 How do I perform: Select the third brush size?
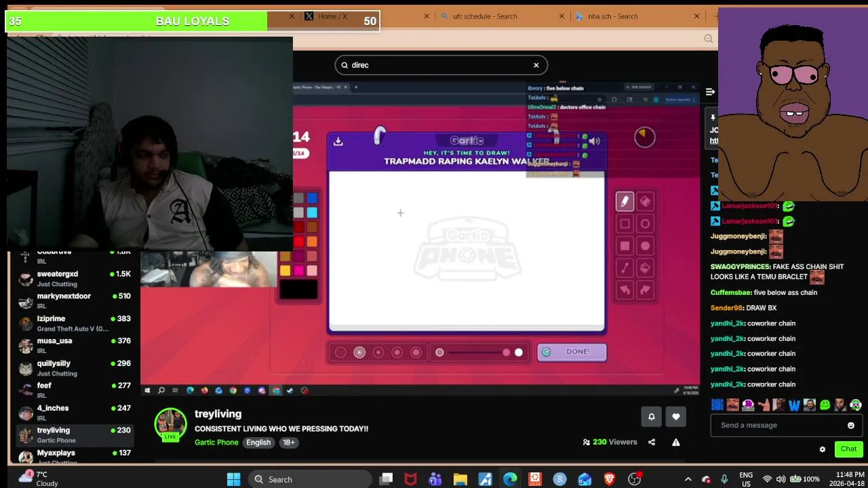[x=378, y=352]
